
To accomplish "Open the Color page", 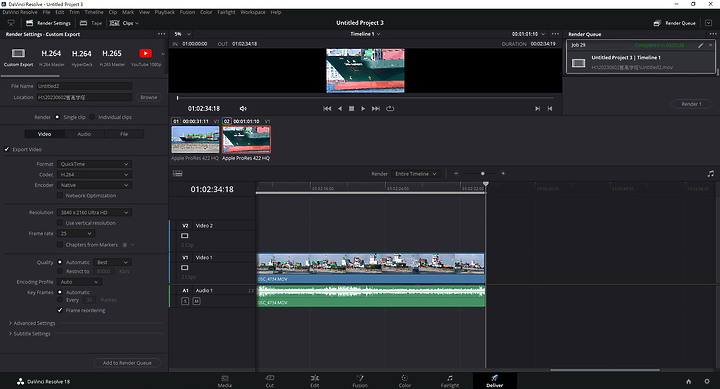I will 405,381.
